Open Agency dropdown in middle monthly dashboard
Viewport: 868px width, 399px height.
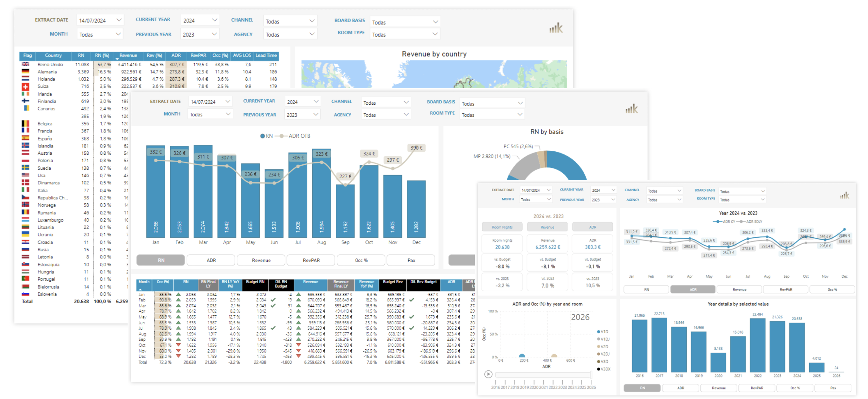click(x=386, y=115)
